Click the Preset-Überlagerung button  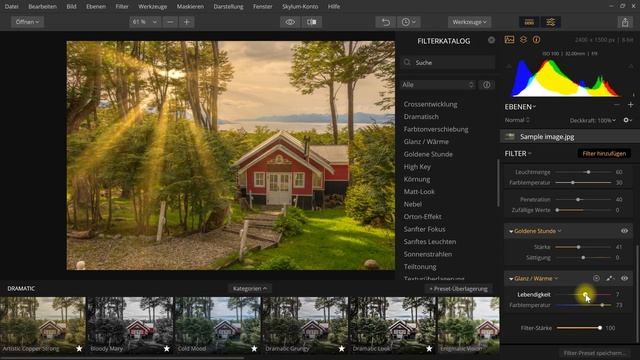coord(458,289)
